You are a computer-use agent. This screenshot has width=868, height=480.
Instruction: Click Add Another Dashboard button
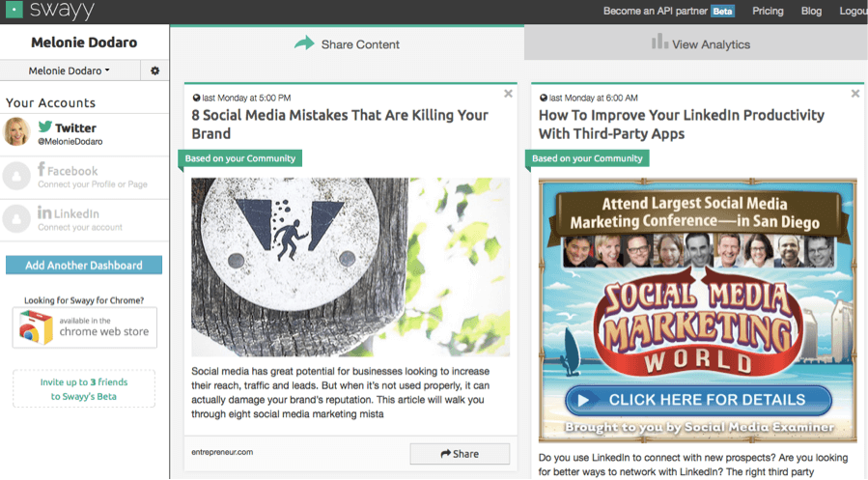click(84, 266)
